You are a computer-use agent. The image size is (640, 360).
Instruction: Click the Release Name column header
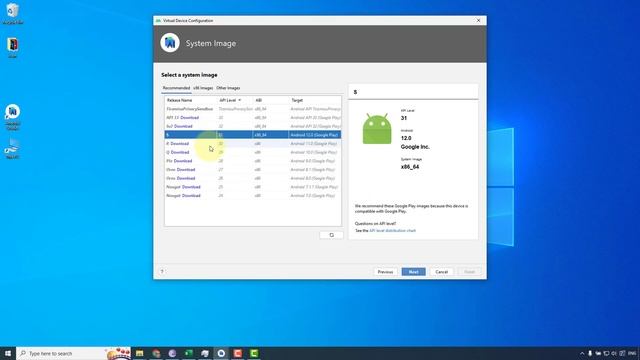pos(180,100)
